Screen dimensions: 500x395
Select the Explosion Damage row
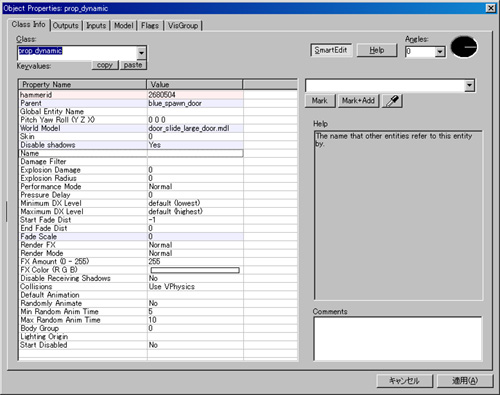131,170
